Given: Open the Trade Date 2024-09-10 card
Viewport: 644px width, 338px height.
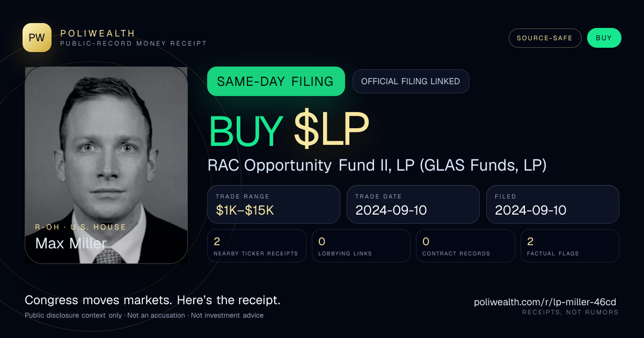Looking at the screenshot, I should [413, 204].
